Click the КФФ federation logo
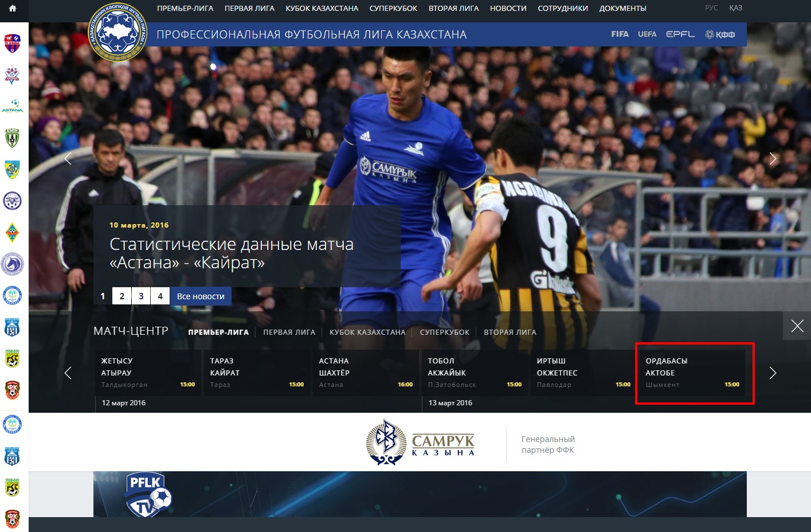The height and width of the screenshot is (532, 811). [720, 34]
